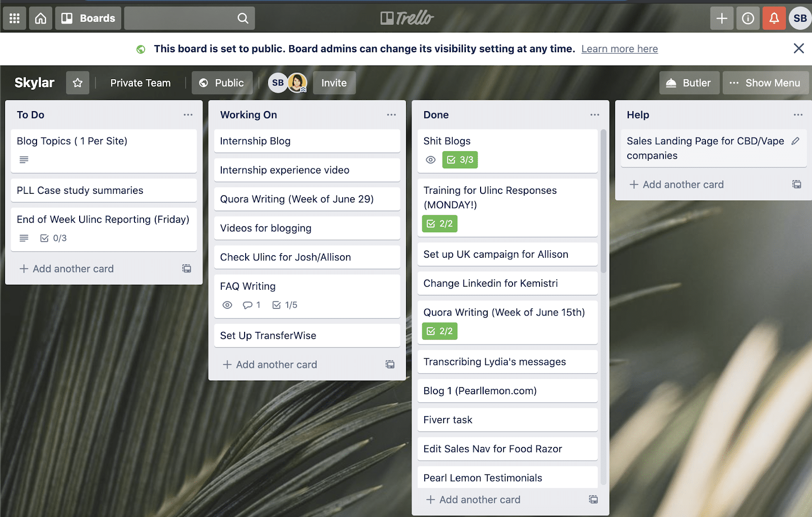Create Done card from template icon
This screenshot has height=517, width=812.
593,499
